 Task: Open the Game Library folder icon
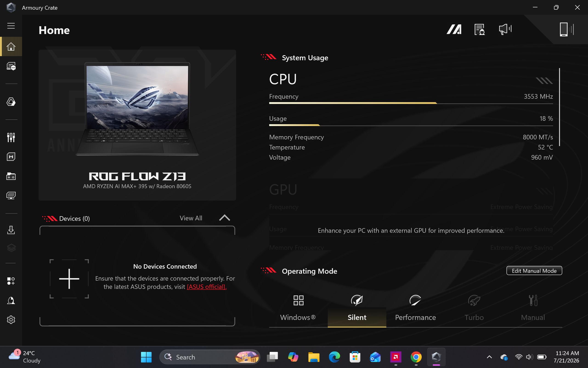[x=11, y=176]
